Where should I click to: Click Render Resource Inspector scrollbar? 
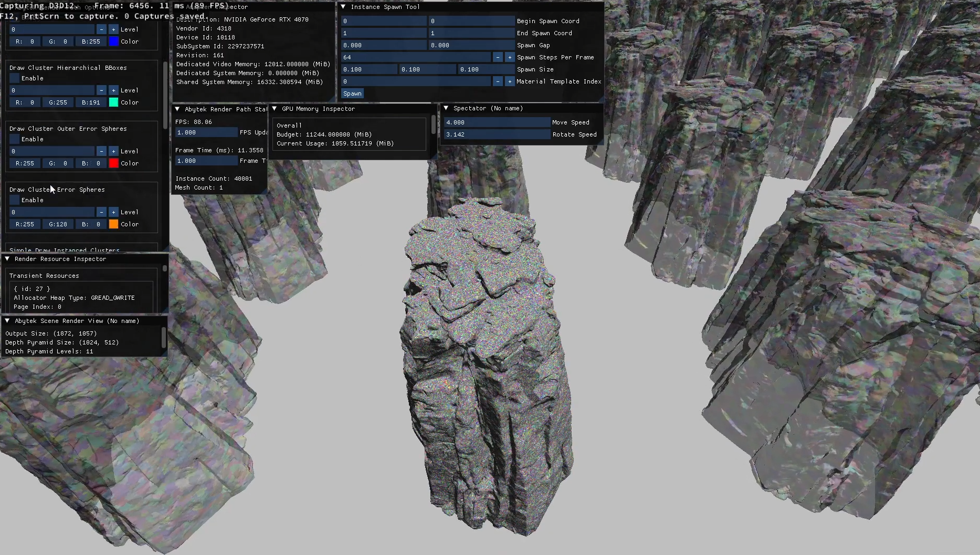(x=165, y=268)
